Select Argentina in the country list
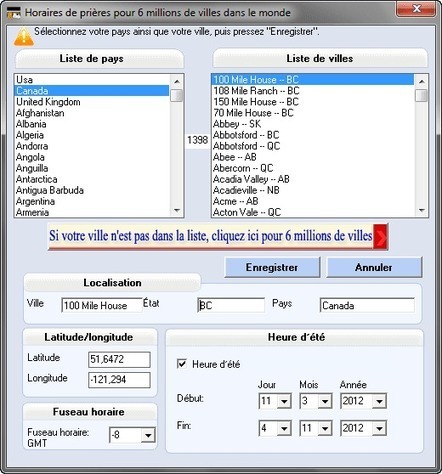The height and width of the screenshot is (474, 442). (x=92, y=201)
